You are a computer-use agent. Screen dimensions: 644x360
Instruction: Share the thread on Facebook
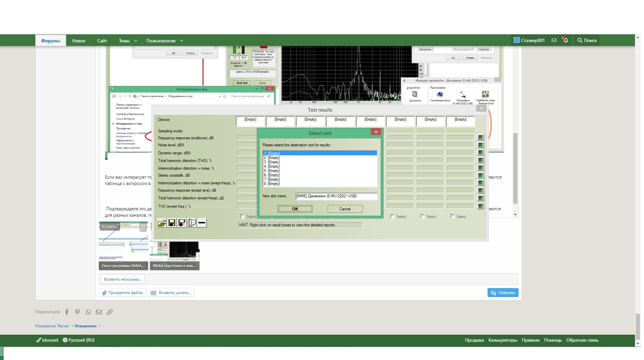[67, 312]
